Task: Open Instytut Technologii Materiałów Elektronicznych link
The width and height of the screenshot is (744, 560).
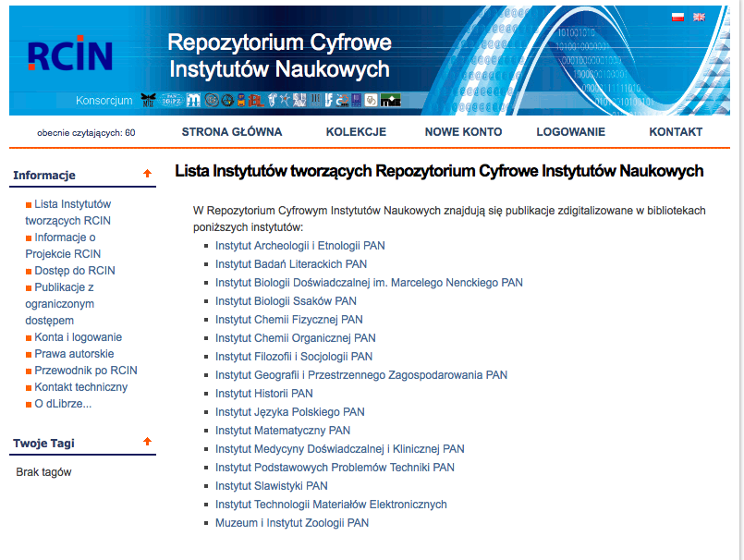Action: pos(331,505)
